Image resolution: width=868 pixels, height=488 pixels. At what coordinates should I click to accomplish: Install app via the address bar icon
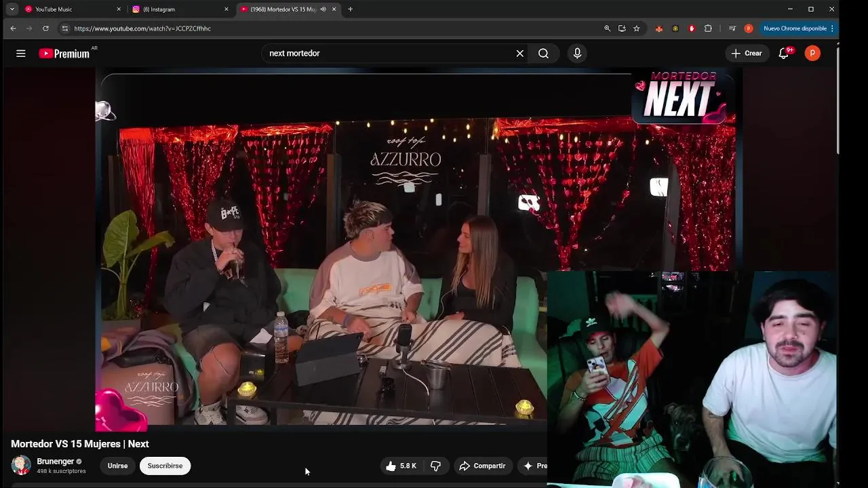coord(622,28)
